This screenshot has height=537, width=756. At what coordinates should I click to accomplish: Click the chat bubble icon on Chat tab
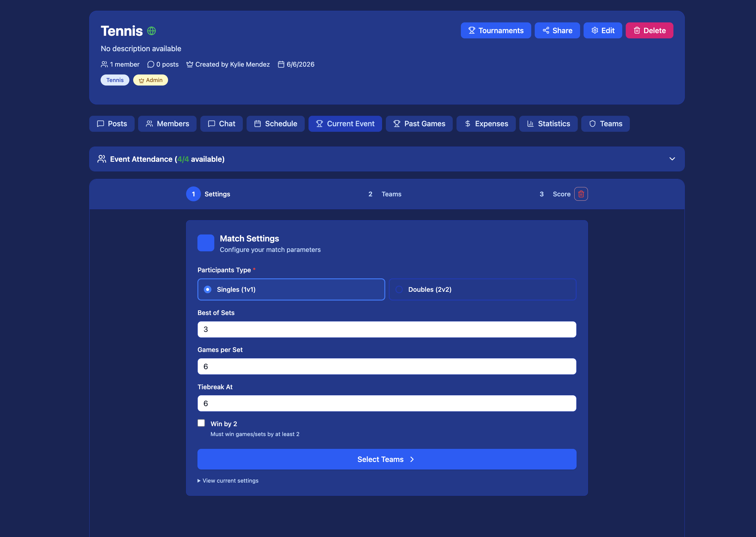pos(211,124)
